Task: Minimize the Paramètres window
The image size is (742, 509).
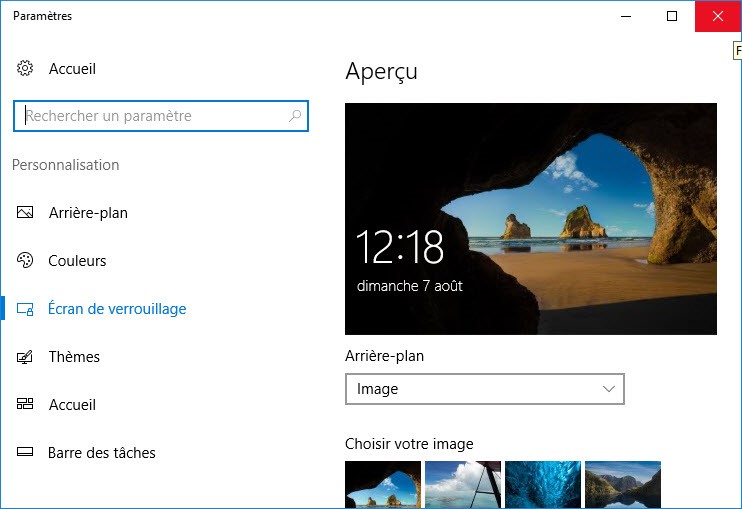Action: point(626,16)
